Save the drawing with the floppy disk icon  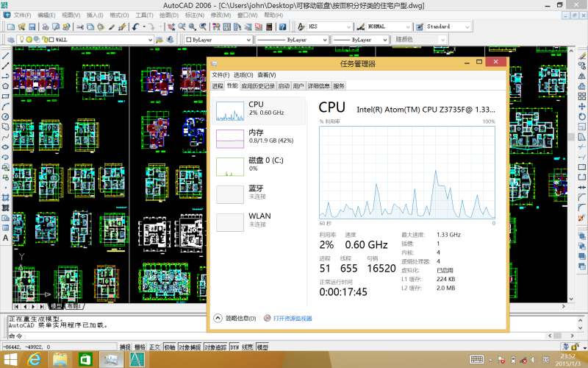click(32, 26)
